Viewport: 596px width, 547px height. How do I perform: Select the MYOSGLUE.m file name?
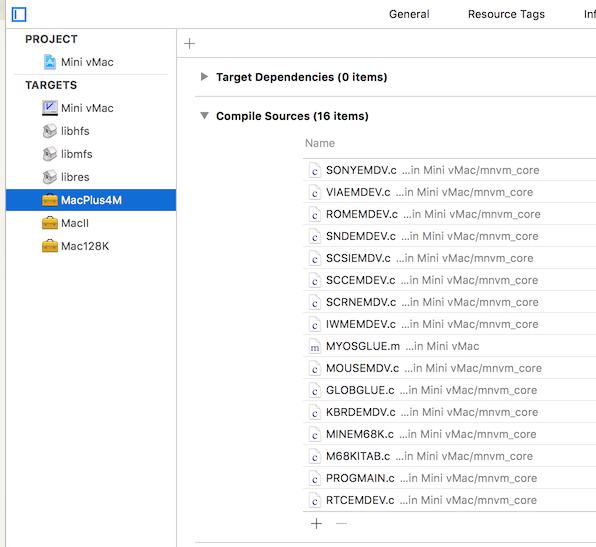click(363, 346)
